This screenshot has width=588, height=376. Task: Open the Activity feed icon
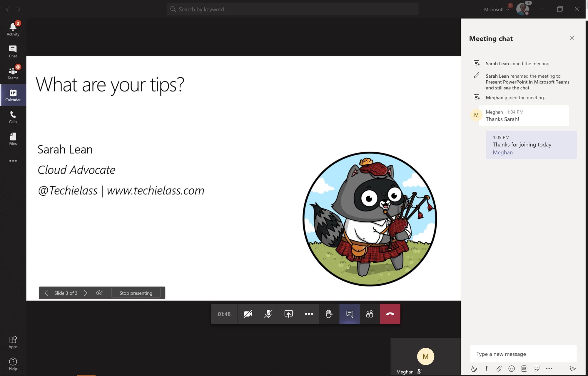(x=13, y=29)
